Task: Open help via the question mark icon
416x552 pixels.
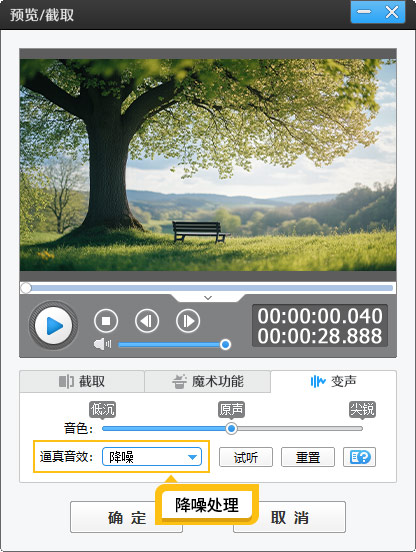Action: 359,457
